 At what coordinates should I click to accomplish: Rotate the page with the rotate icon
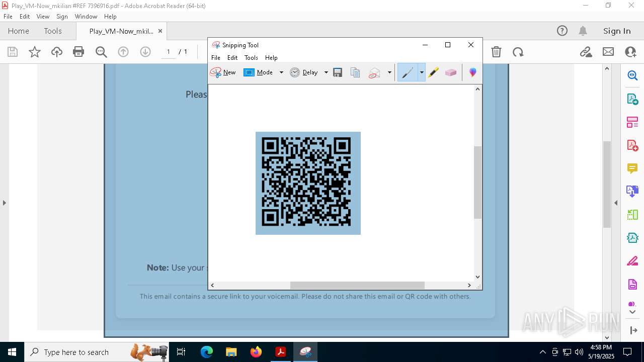pyautogui.click(x=518, y=52)
